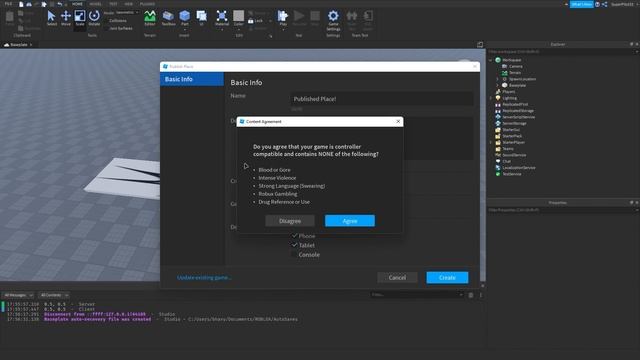This screenshot has width=640, height=360.
Task: Select SoundService in Explorer
Action: 514,155
